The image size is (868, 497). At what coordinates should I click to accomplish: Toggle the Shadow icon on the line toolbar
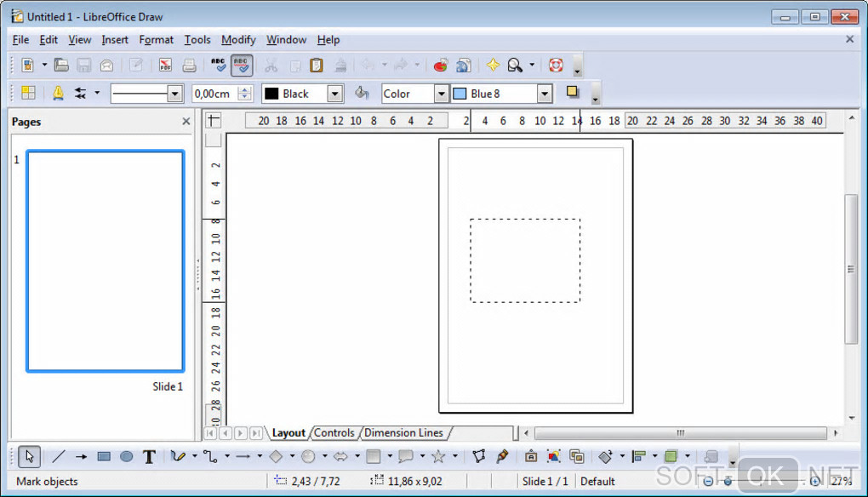(x=573, y=92)
